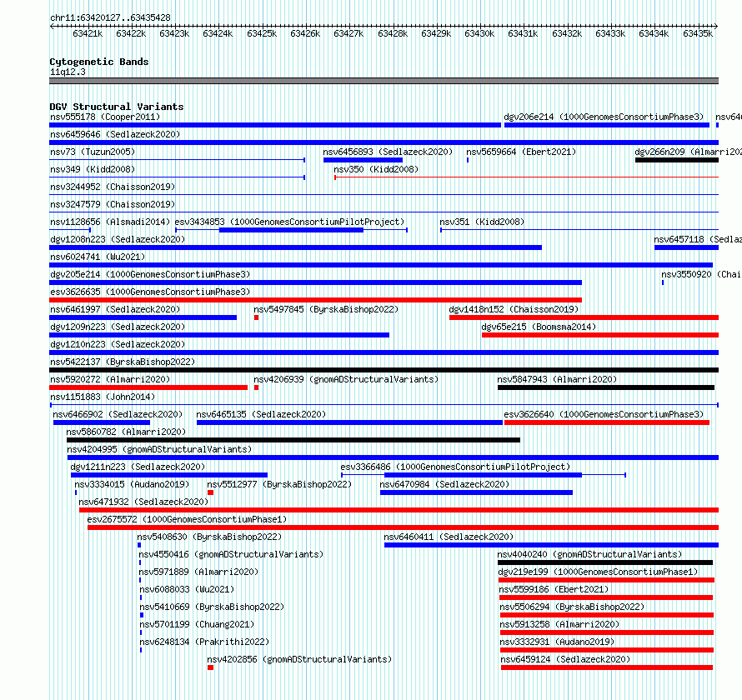Screen dimensions: 742x700
Task: Click esv2675572 1000GenomesConsortiumPhase1 label
Action: pos(187,519)
